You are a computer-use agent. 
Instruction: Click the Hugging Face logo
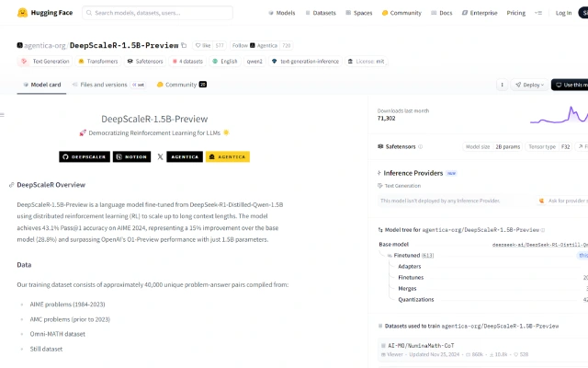click(x=45, y=13)
